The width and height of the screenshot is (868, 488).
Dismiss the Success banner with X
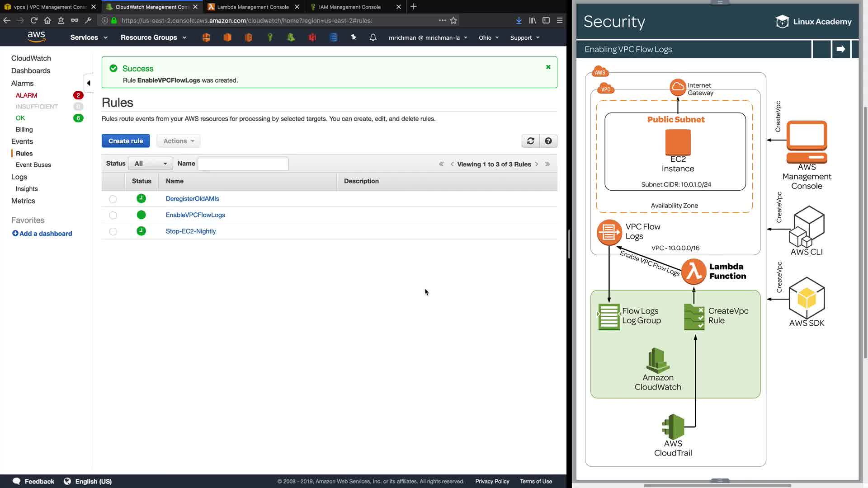click(548, 67)
